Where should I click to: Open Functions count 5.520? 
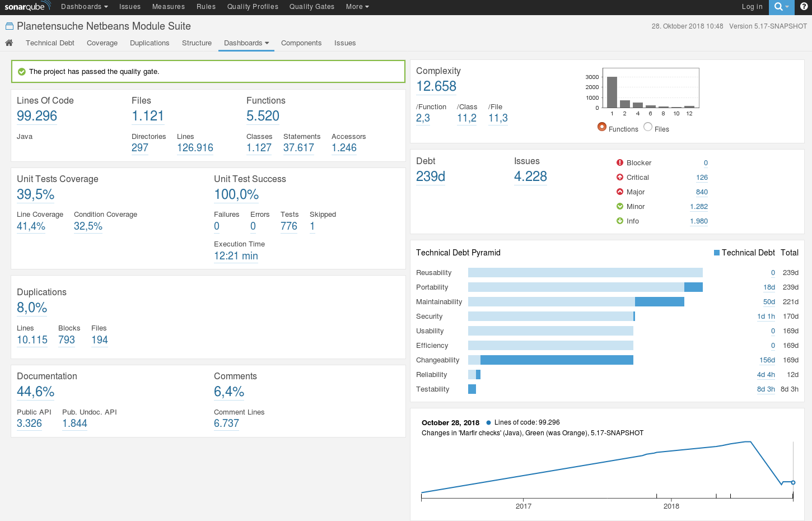(x=263, y=116)
